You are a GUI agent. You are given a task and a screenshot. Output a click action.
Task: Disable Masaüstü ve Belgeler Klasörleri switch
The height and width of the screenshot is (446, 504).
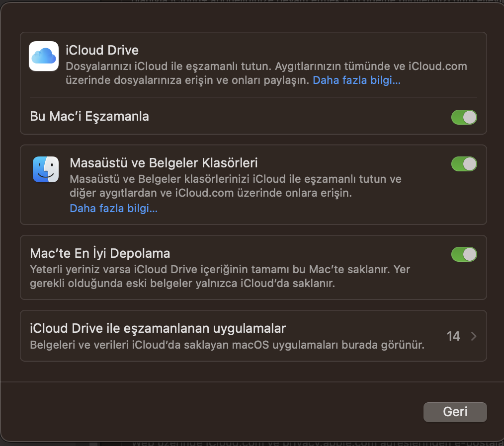(464, 164)
